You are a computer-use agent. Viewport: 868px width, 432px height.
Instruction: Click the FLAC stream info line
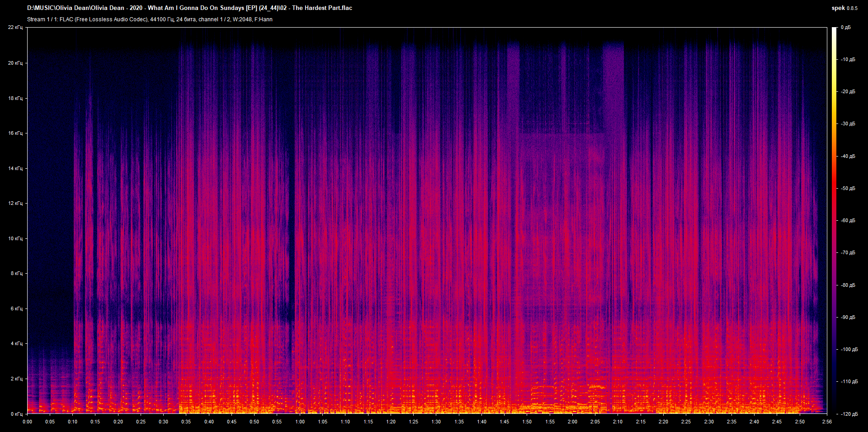(150, 19)
